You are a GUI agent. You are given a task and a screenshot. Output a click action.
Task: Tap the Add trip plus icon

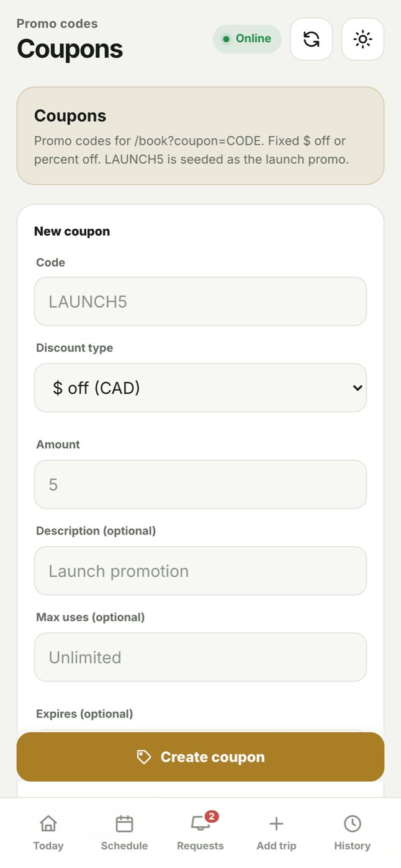[x=276, y=823]
